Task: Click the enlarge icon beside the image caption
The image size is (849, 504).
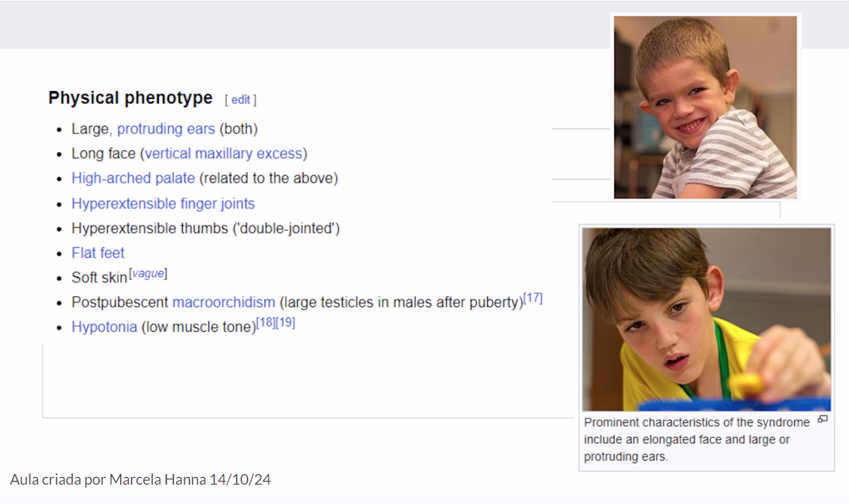Action: (823, 420)
